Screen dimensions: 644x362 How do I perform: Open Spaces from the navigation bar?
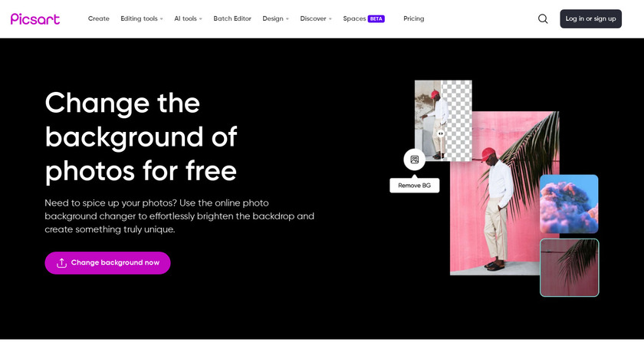[354, 19]
